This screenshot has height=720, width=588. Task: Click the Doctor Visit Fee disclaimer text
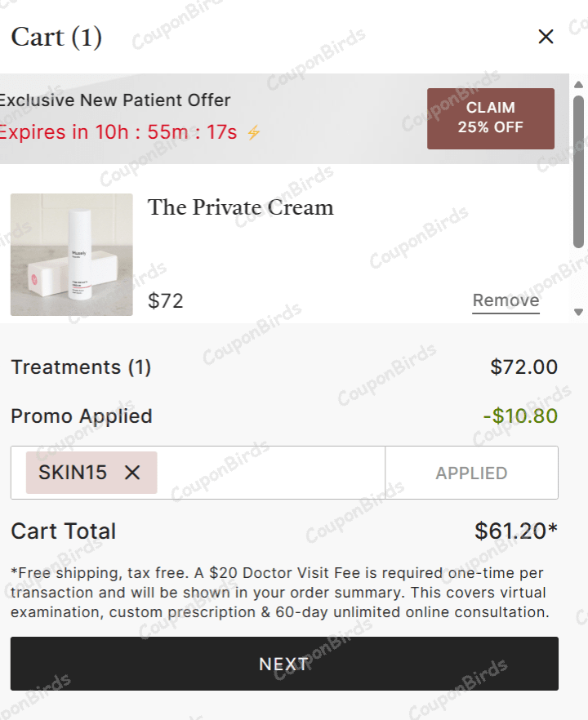tap(278, 593)
